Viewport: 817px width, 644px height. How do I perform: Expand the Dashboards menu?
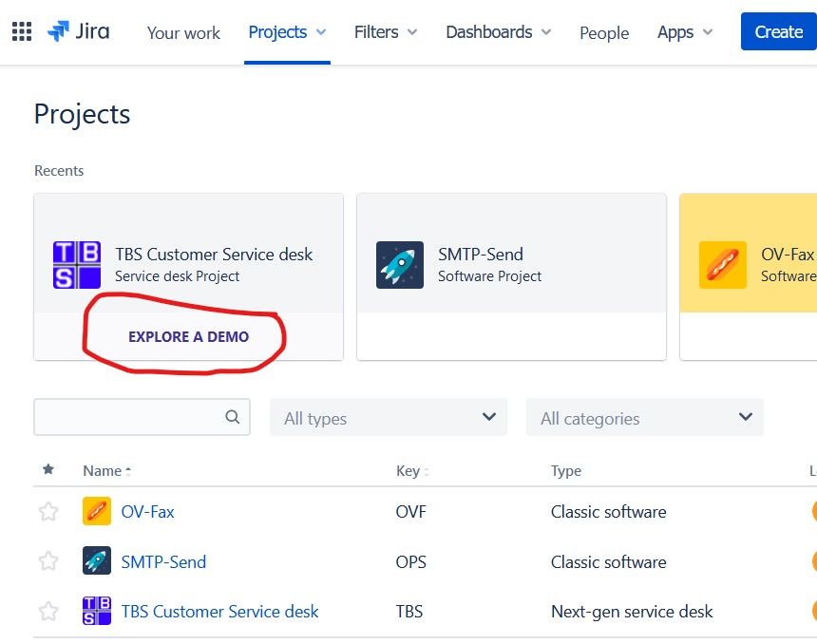point(499,31)
